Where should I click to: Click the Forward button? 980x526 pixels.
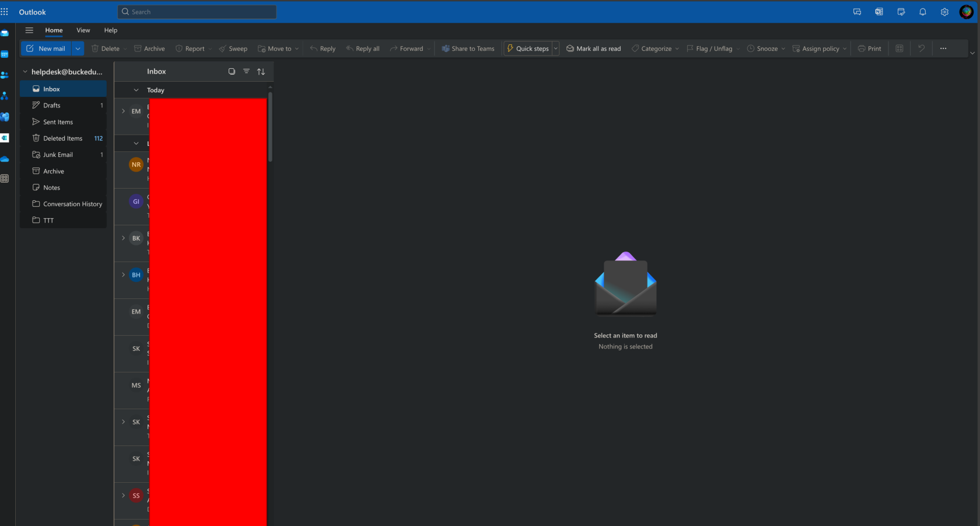tap(407, 48)
